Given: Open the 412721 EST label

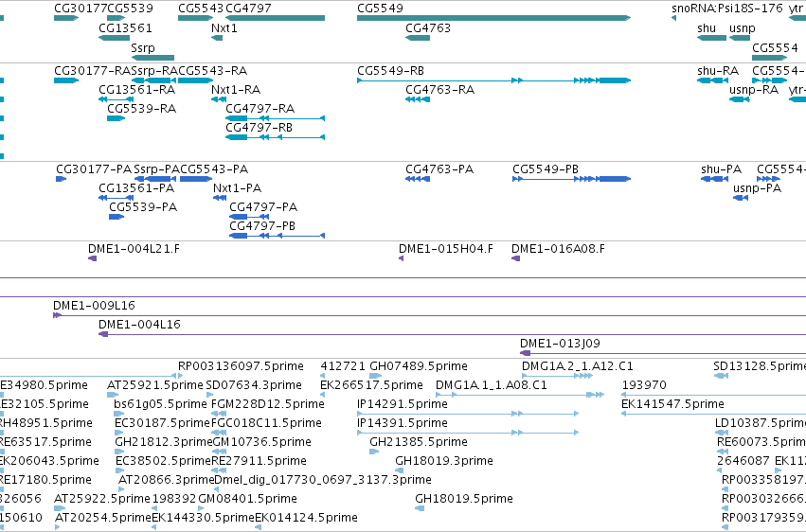Looking at the screenshot, I should 343,366.
